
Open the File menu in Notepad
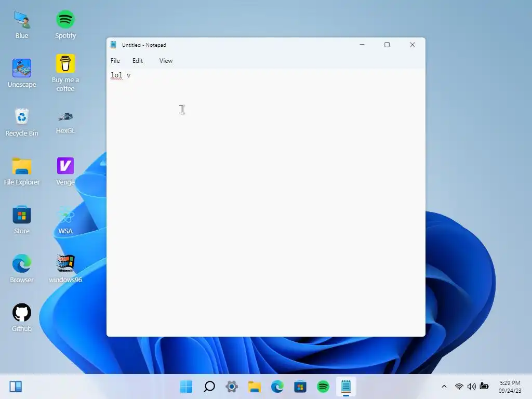(115, 61)
